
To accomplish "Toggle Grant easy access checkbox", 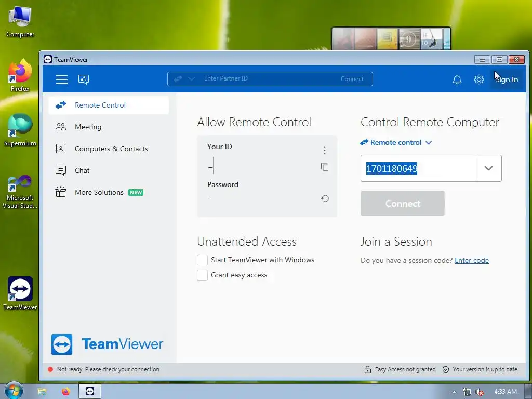I will click(202, 275).
